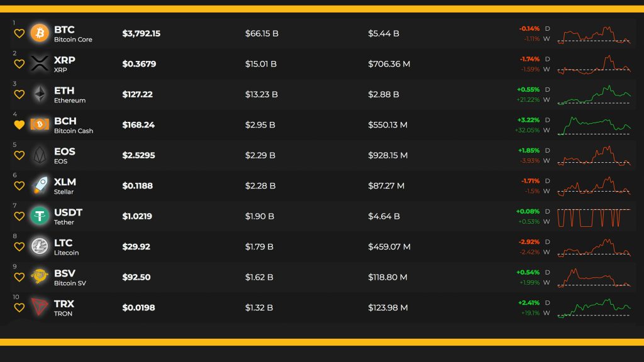Click the Litecoin silver coin icon

pyautogui.click(x=40, y=246)
